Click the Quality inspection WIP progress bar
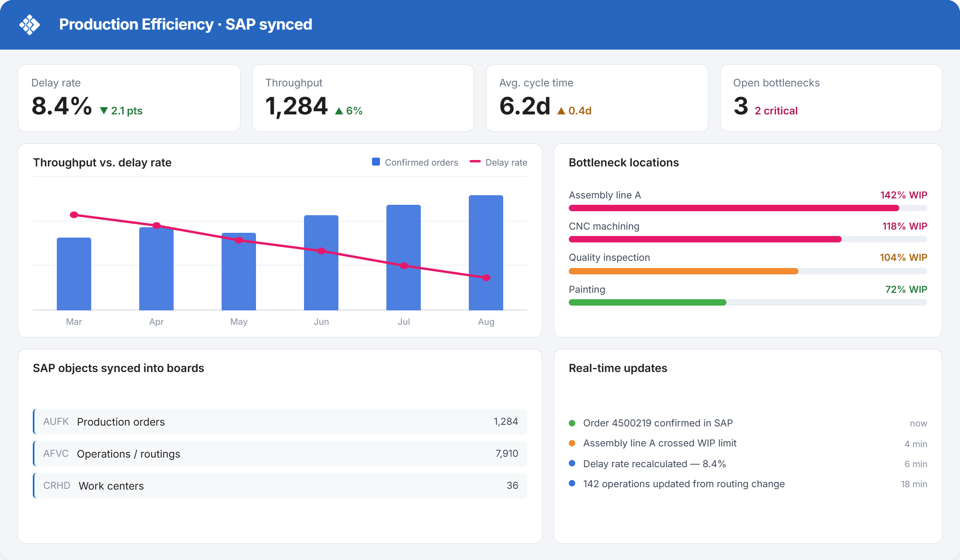960x560 pixels. click(x=748, y=271)
